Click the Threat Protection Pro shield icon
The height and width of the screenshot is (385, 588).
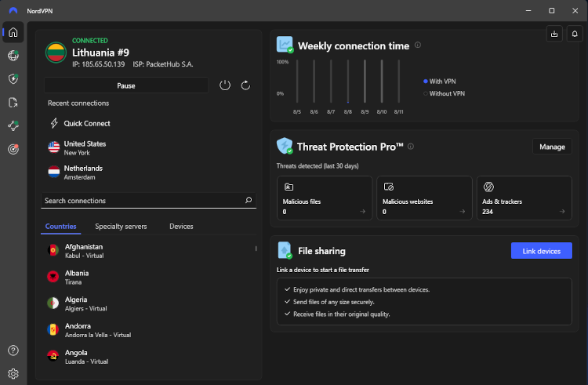(285, 146)
